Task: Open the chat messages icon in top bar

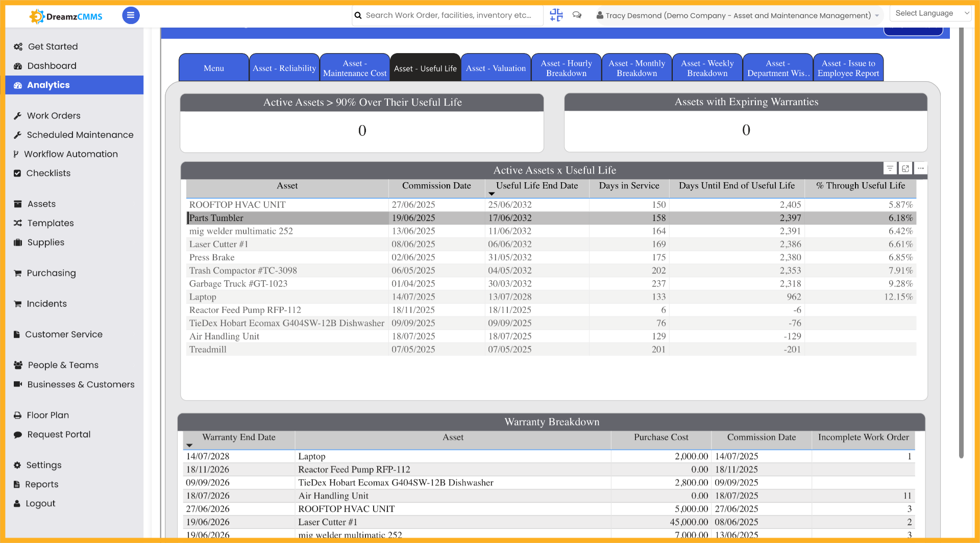Action: 577,15
